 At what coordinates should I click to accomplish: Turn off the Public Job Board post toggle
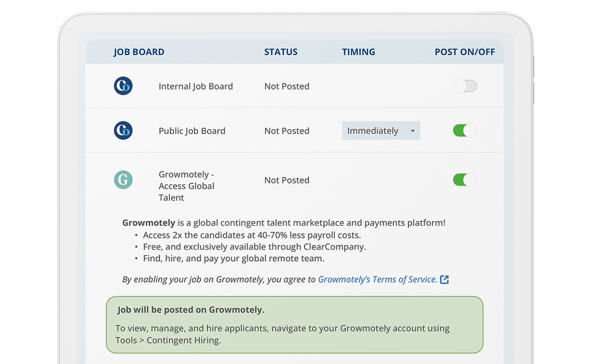pos(464,130)
